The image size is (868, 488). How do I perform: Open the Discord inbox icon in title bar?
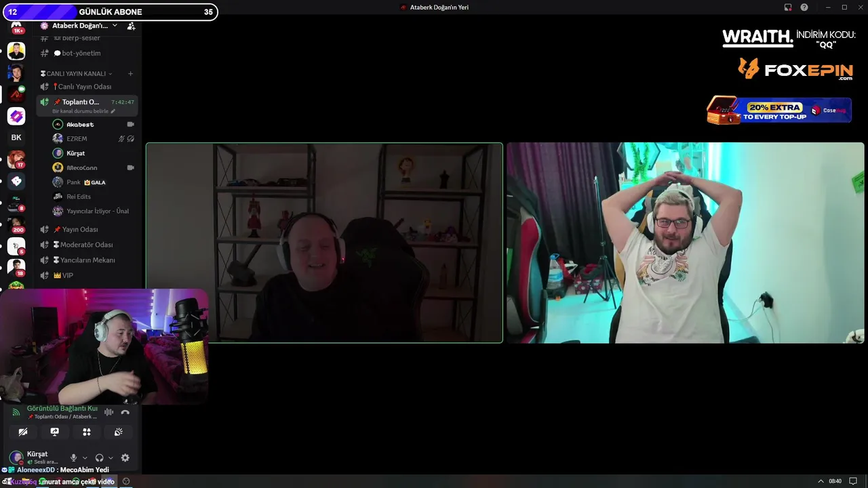click(x=788, y=7)
